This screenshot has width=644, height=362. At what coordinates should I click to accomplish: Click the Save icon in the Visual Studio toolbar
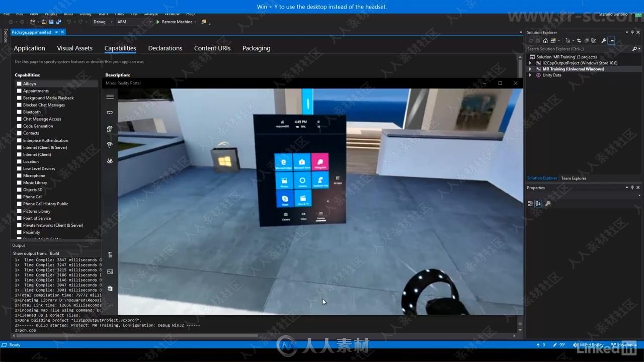pos(51,22)
